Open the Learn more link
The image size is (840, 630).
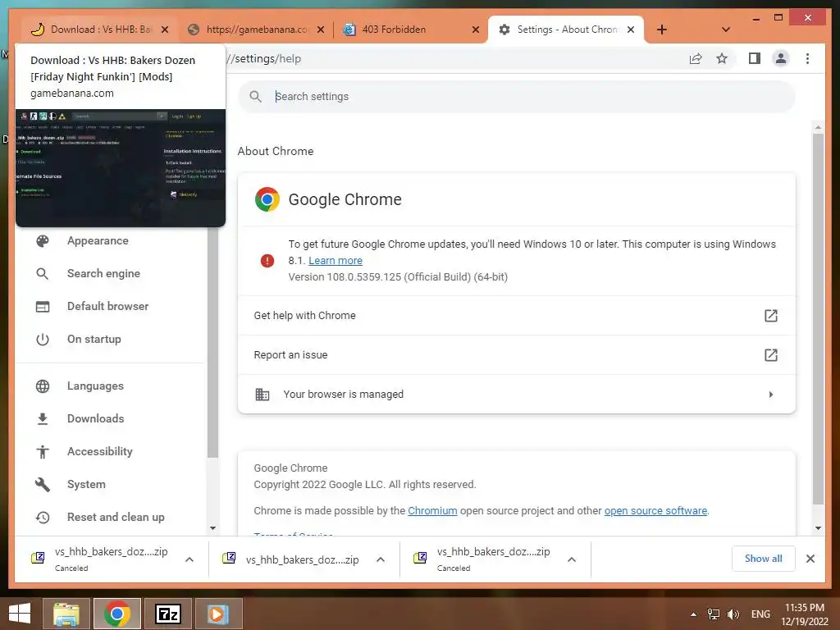[336, 260]
